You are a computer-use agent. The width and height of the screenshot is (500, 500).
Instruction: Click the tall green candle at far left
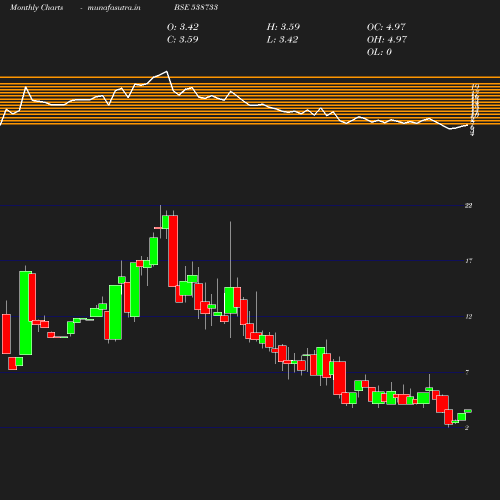click(26, 313)
